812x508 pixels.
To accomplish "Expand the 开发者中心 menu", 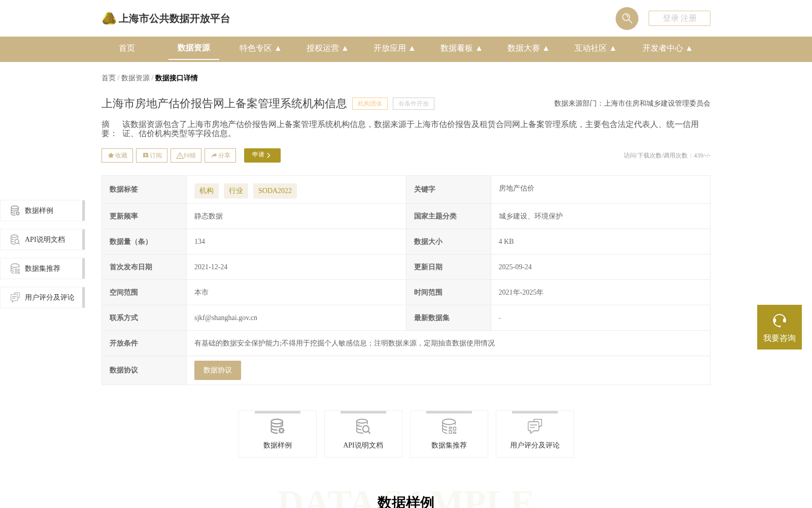I will coord(667,48).
